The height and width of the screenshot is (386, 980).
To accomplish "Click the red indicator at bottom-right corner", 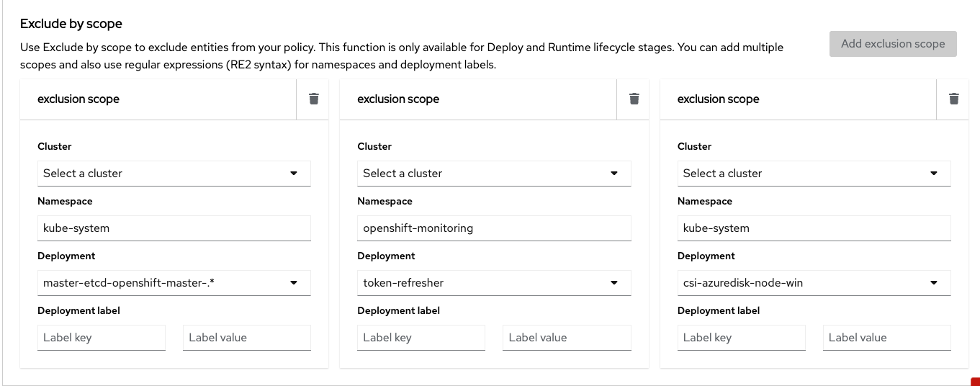I will tap(976, 382).
